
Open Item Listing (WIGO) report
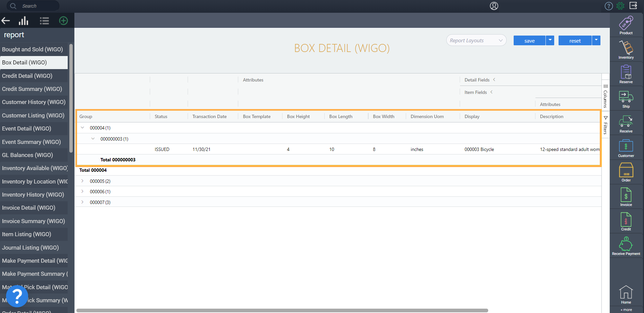click(34, 234)
